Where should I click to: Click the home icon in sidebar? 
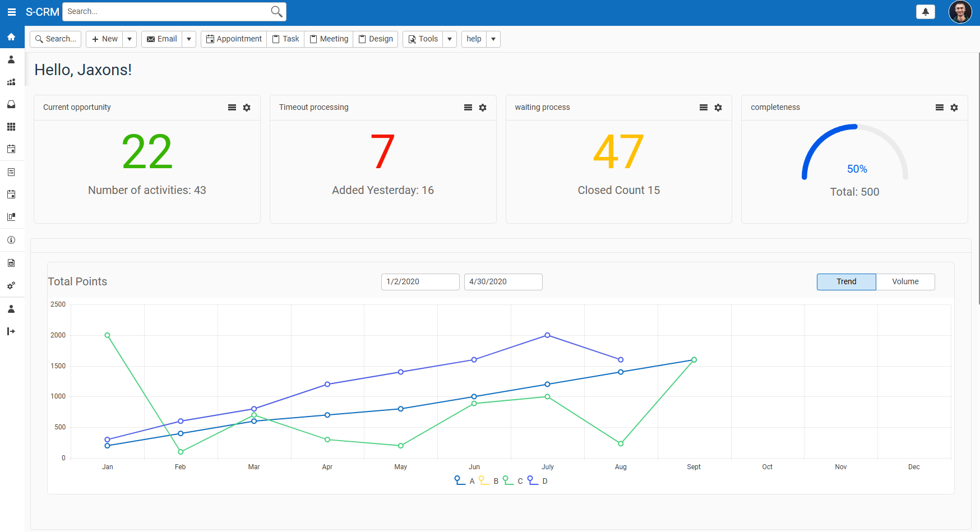click(x=11, y=37)
